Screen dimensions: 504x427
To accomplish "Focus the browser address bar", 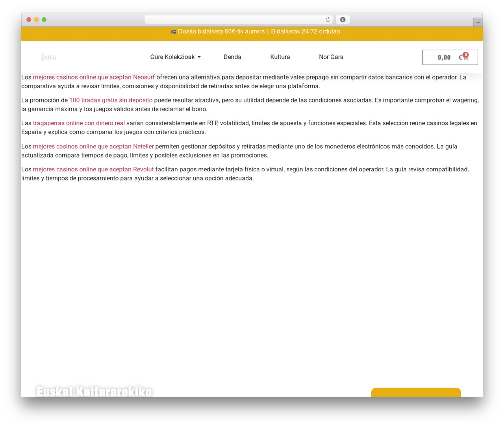I will click(238, 20).
